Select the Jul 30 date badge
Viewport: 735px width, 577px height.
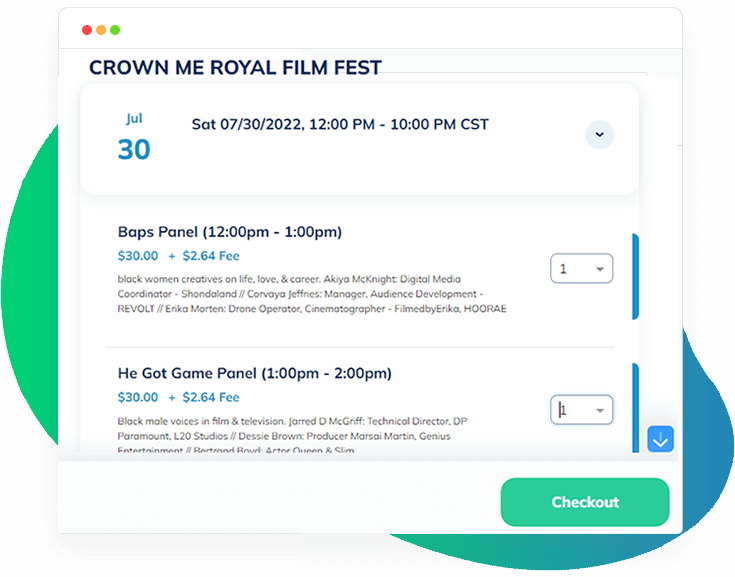134,138
